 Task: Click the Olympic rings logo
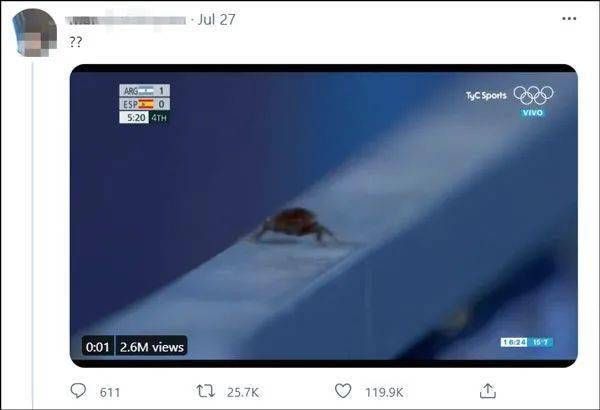tap(533, 95)
